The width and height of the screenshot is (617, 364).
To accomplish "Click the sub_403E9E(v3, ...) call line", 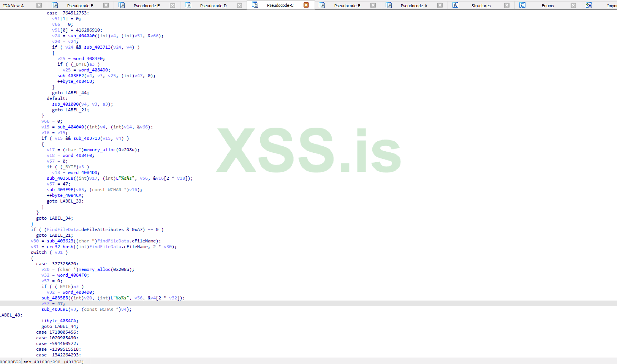I will [87, 309].
